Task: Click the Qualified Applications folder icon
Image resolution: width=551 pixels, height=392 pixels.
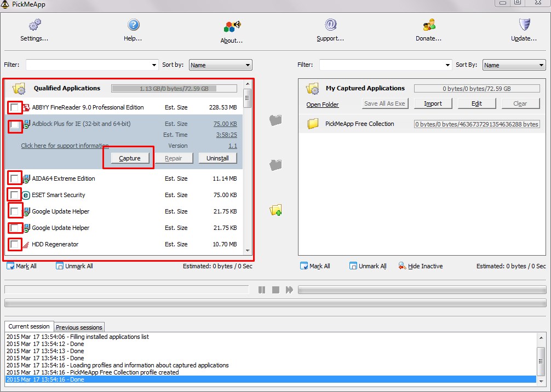Action: coord(19,89)
